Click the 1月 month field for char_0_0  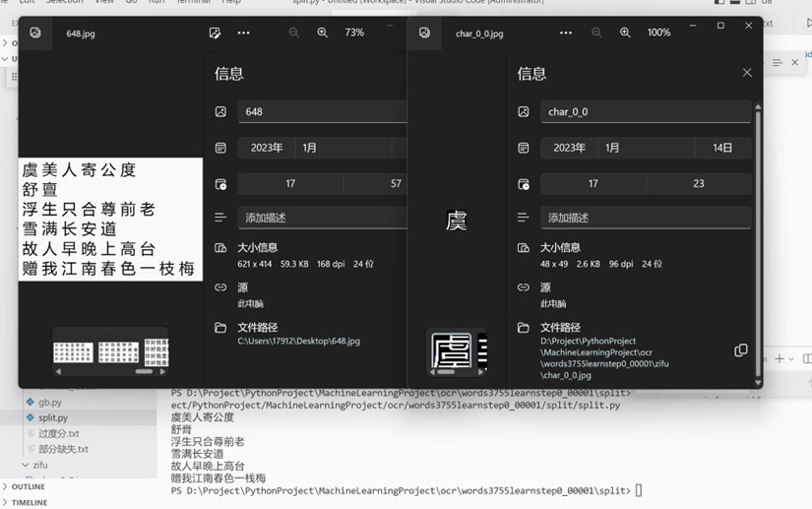646,148
